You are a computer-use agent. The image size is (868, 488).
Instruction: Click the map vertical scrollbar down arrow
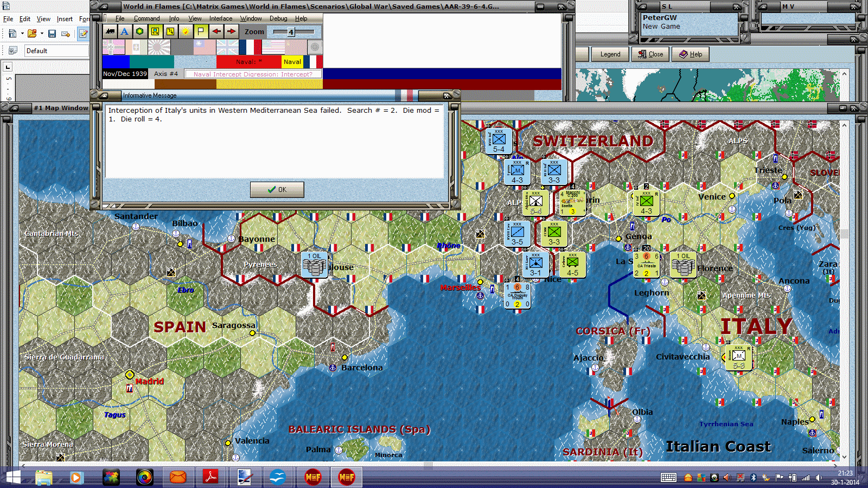point(844,457)
